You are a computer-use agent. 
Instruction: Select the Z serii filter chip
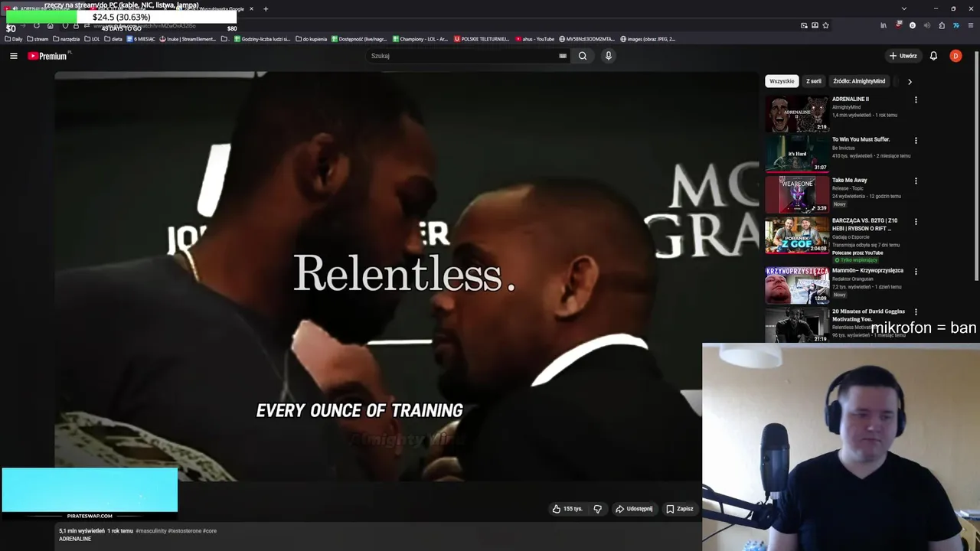[x=813, y=81]
